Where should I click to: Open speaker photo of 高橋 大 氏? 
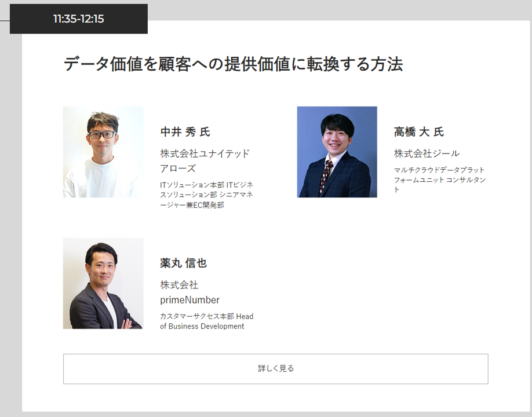point(337,152)
